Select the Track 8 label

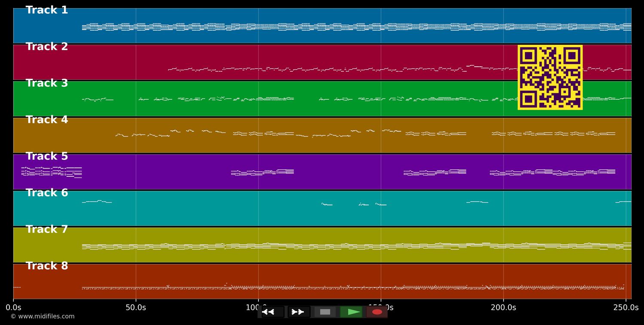[x=46, y=266]
